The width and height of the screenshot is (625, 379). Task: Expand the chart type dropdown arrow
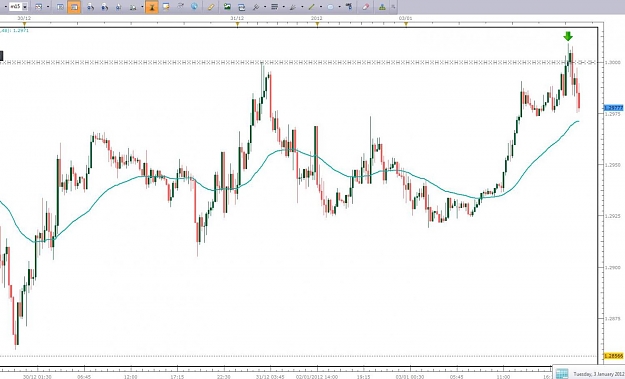pyautogui.click(x=48, y=7)
